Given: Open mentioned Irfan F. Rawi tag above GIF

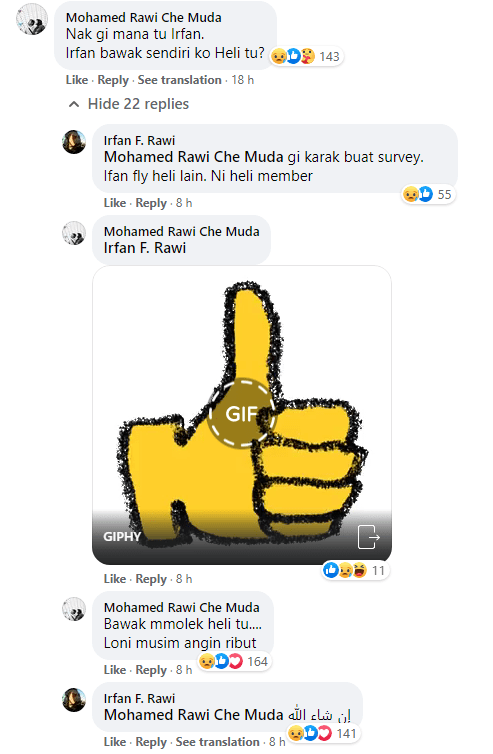Looking at the screenshot, I should [145, 248].
